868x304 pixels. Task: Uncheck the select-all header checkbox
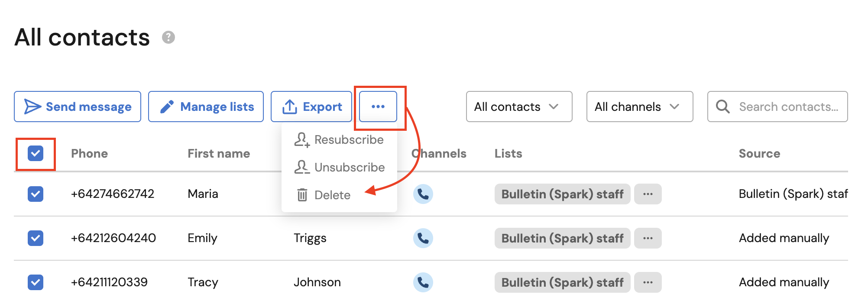coord(36,153)
